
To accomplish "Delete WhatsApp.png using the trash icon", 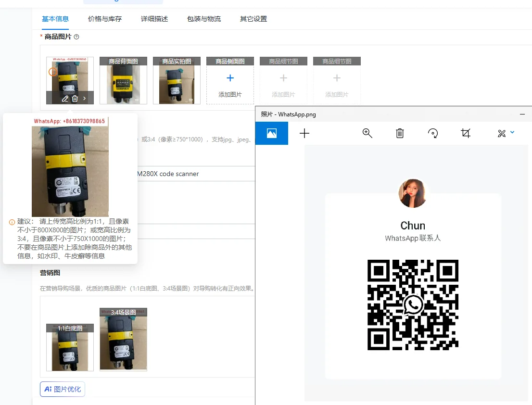I will pyautogui.click(x=400, y=133).
